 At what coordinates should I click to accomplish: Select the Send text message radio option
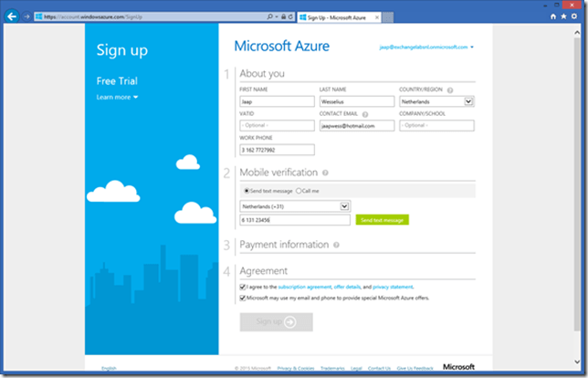(x=247, y=190)
